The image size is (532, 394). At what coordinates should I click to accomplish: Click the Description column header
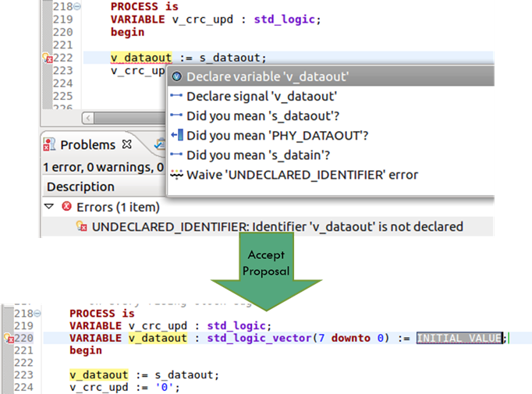click(81, 186)
